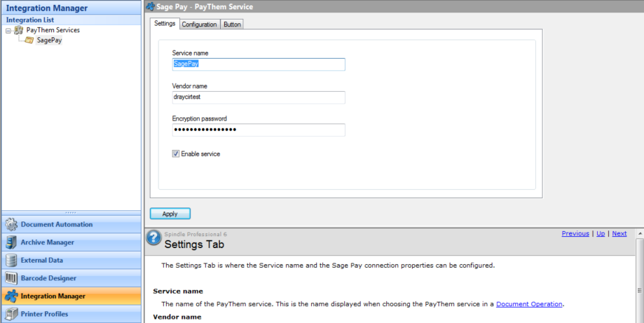Click the Barcode Designer barcode icon
The width and height of the screenshot is (644, 323).
(x=11, y=278)
